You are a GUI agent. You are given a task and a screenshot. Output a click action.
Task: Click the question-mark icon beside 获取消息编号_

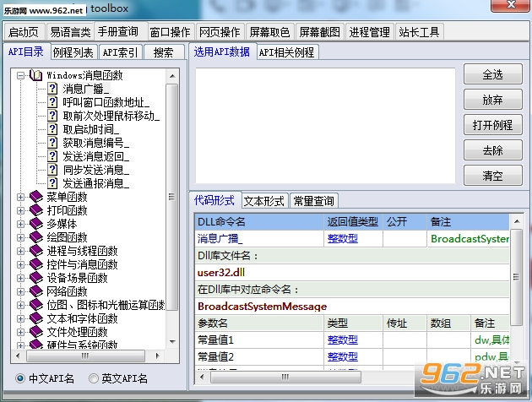tap(52, 143)
